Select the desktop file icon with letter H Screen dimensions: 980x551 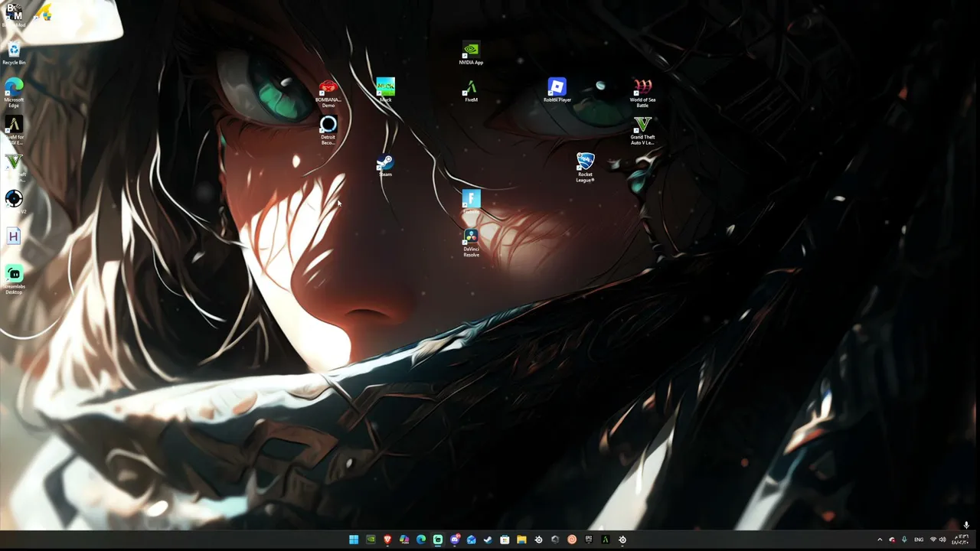[14, 236]
